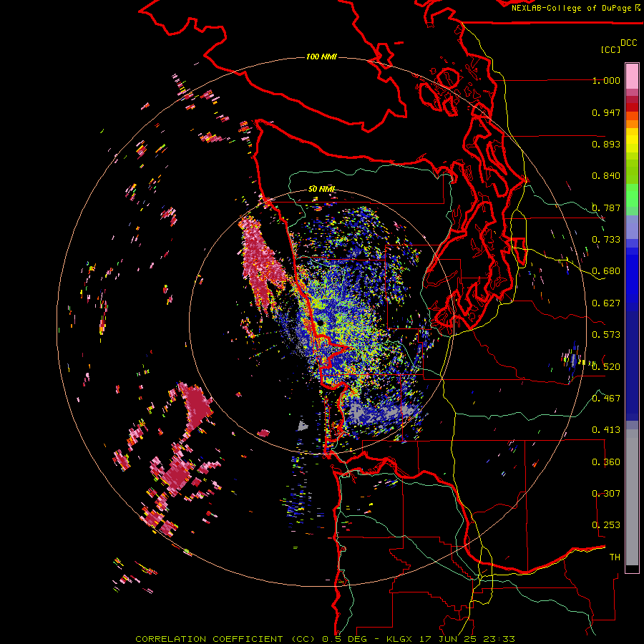Select the 0.627 scale value
This screenshot has width=644, height=644.
coord(606,303)
